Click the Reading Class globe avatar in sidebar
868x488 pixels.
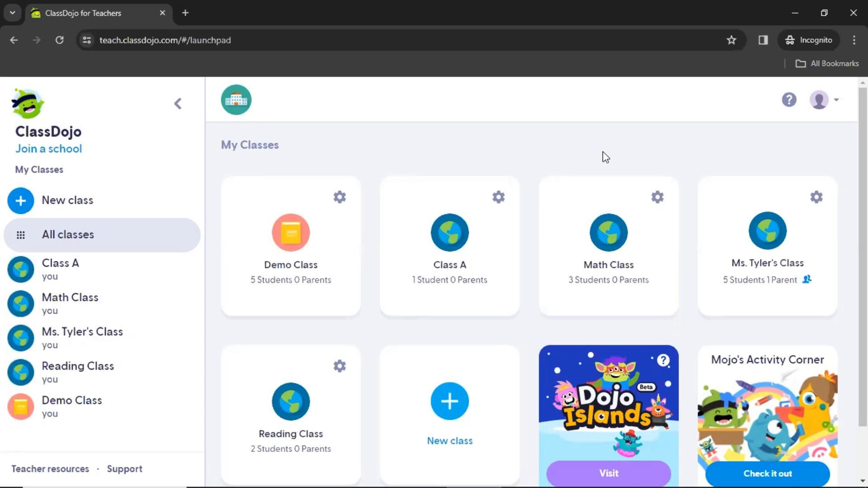tap(20, 372)
